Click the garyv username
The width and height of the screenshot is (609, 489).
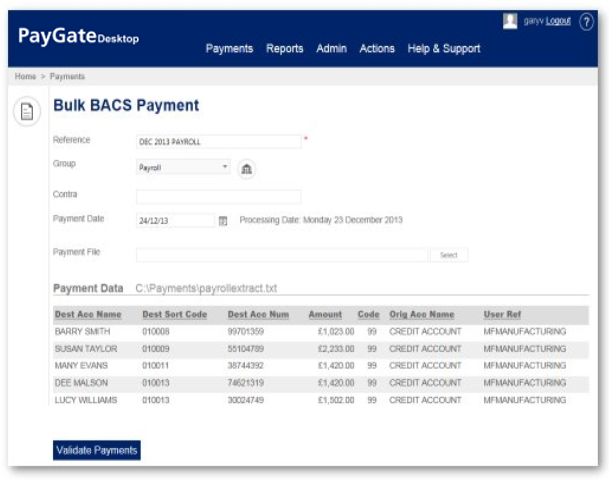[533, 21]
